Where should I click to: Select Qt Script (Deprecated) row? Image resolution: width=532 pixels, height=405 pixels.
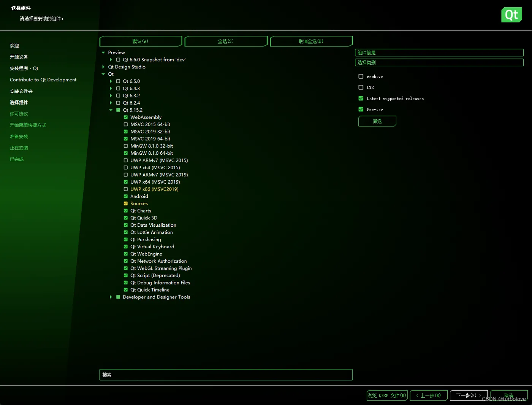[155, 276]
